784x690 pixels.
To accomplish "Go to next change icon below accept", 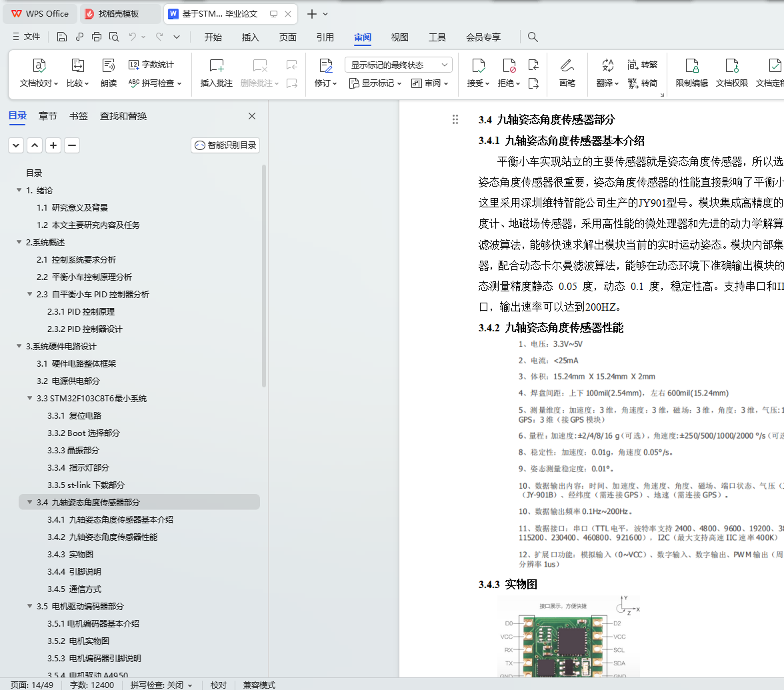I will coord(533,83).
